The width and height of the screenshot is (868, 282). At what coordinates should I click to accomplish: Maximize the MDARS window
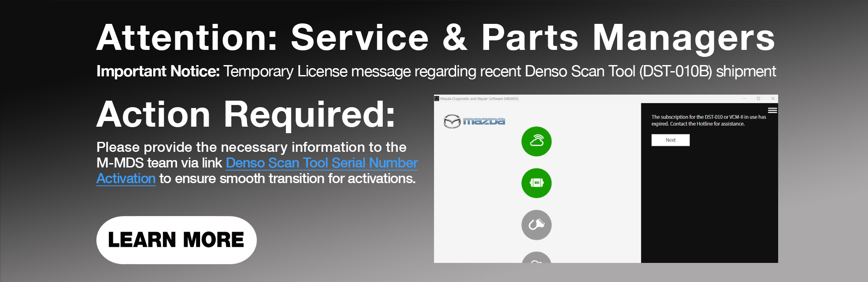coord(759,98)
